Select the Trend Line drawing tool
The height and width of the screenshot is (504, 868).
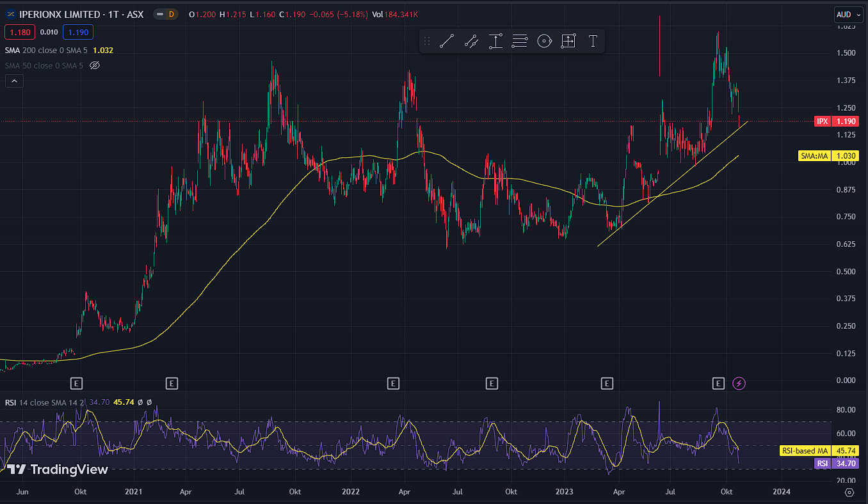click(x=447, y=42)
